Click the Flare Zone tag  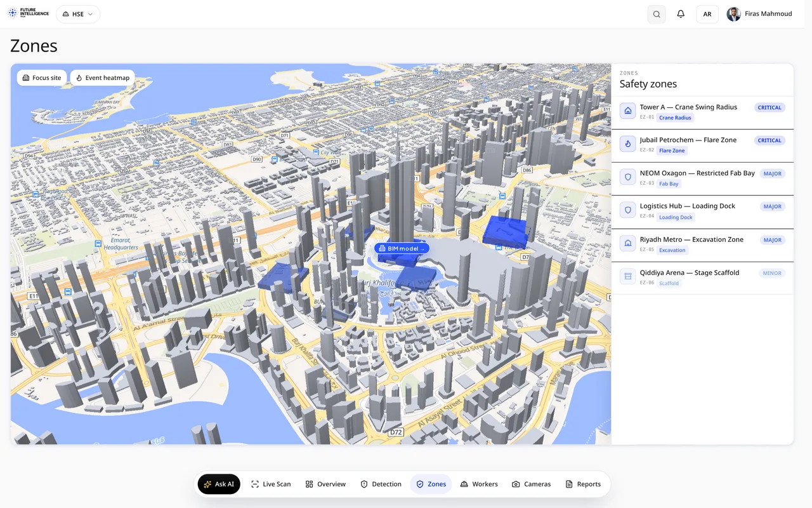pyautogui.click(x=672, y=150)
